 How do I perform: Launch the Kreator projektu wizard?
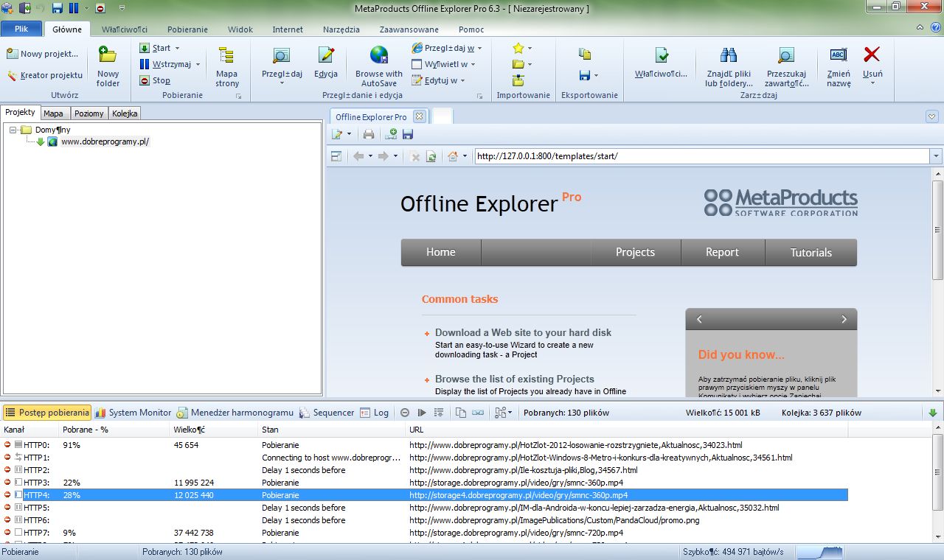[44, 75]
